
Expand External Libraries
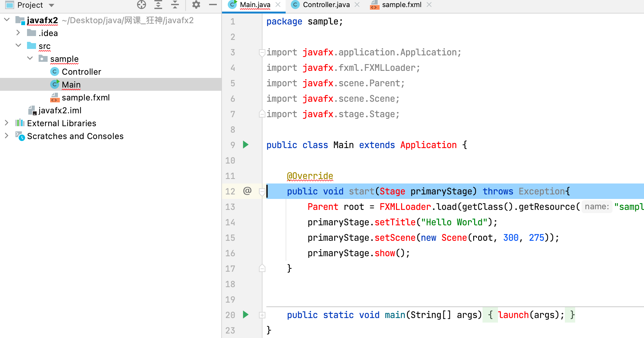pos(7,123)
